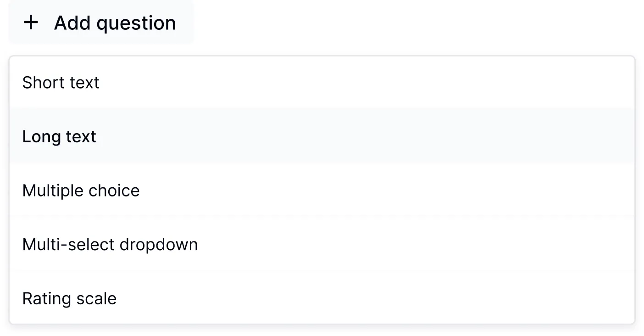Click Multi-select dropdown below Multiple choice

[x=110, y=245]
